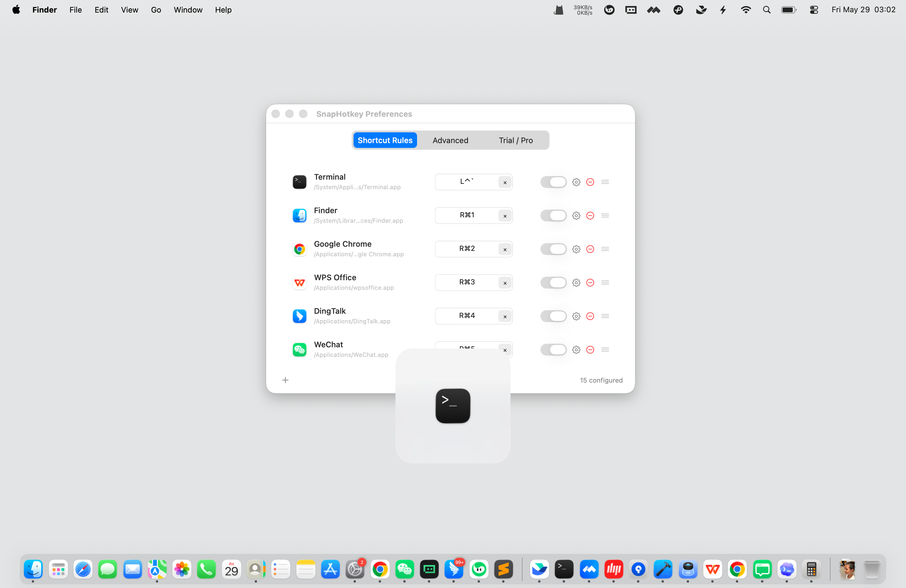Open settings gear for WPS Office rule

(576, 283)
